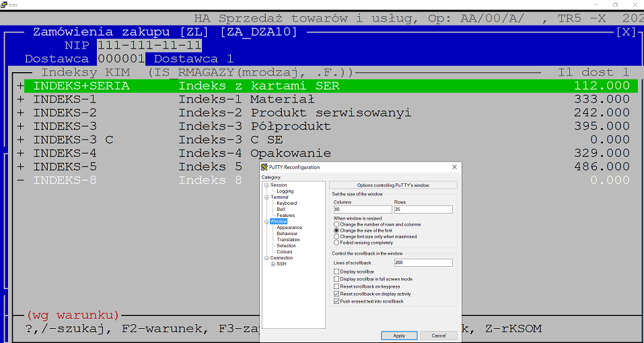The height and width of the screenshot is (343, 644).
Task: Click the tres window icon in the title bar
Action: click(3, 5)
